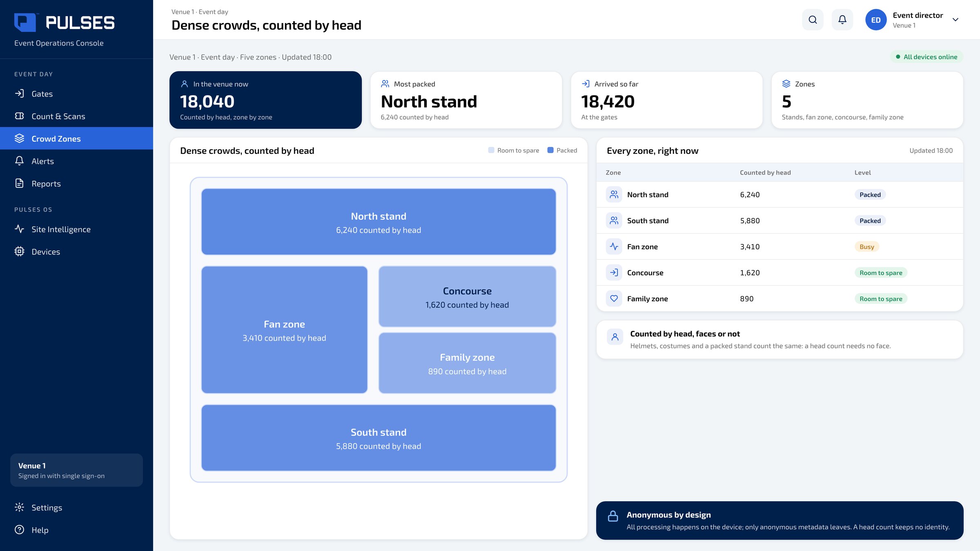Open Help at sidebar bottom
Screen dimensions: 980x551
tap(76, 530)
